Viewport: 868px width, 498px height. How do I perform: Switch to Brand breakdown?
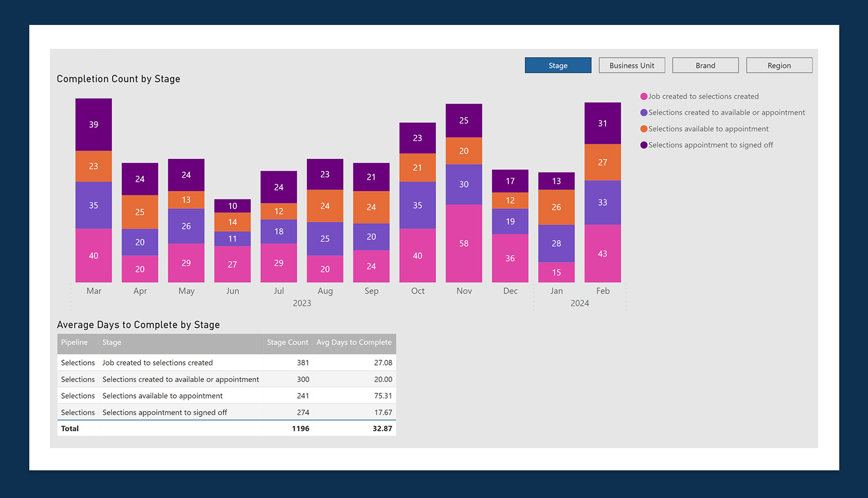pos(705,65)
